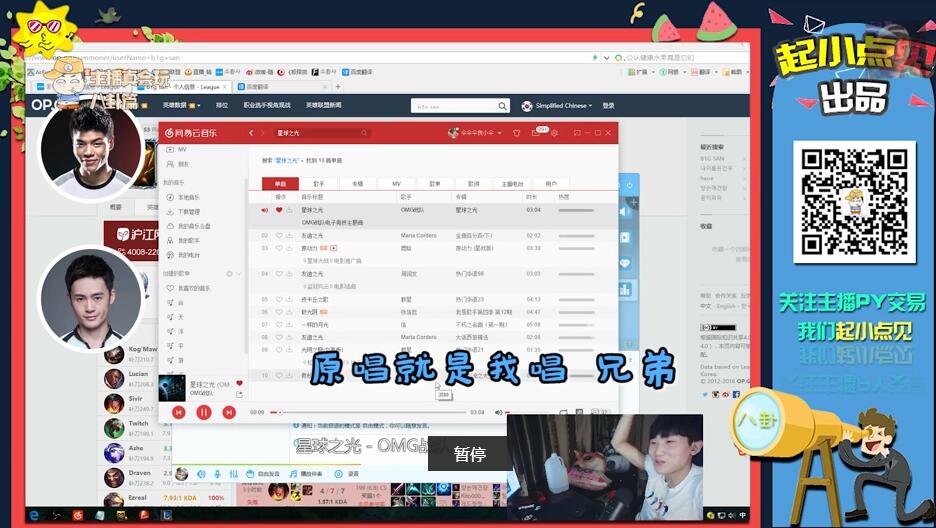
Task: Open NetEase settings gear icon
Action: click(555, 133)
